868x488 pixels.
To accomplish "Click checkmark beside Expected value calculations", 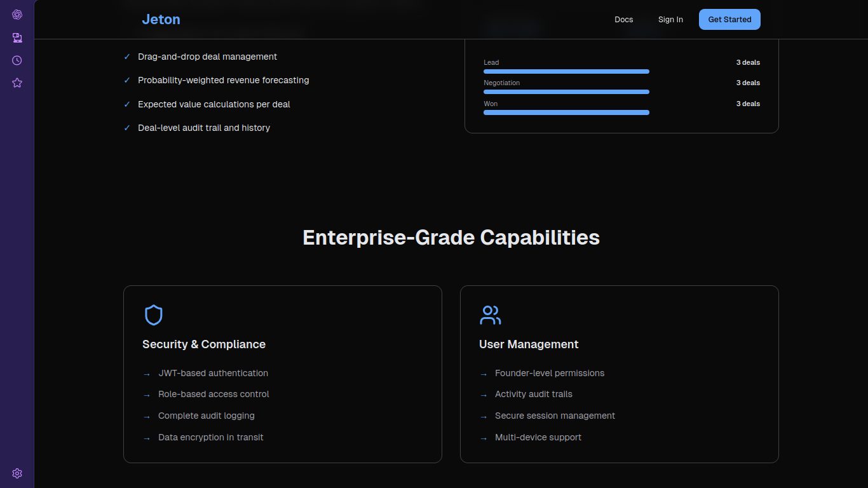I will [x=127, y=104].
